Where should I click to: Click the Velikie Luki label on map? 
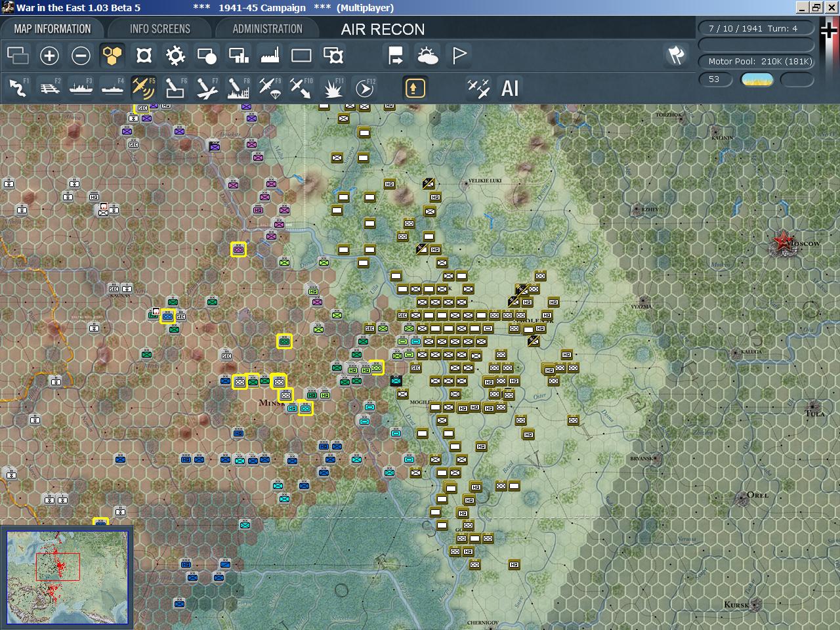coord(484,180)
